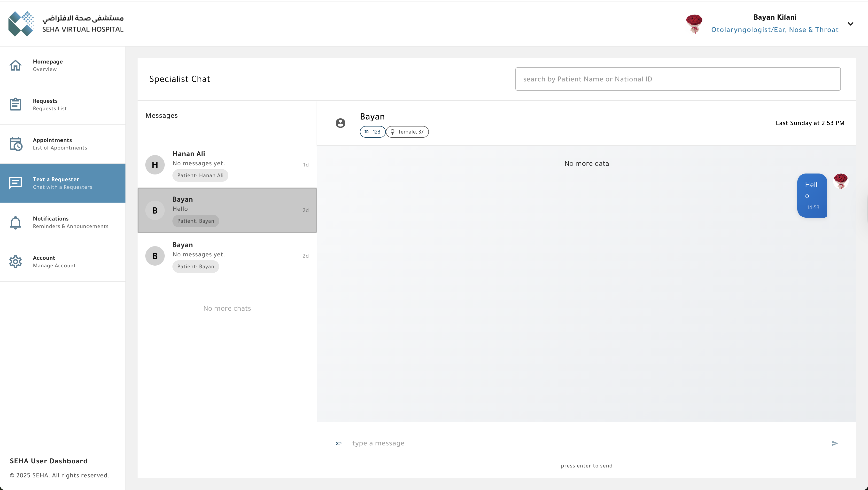Screen dimensions: 868x490
Task: Click the Notifications bell icon
Action: point(15,222)
